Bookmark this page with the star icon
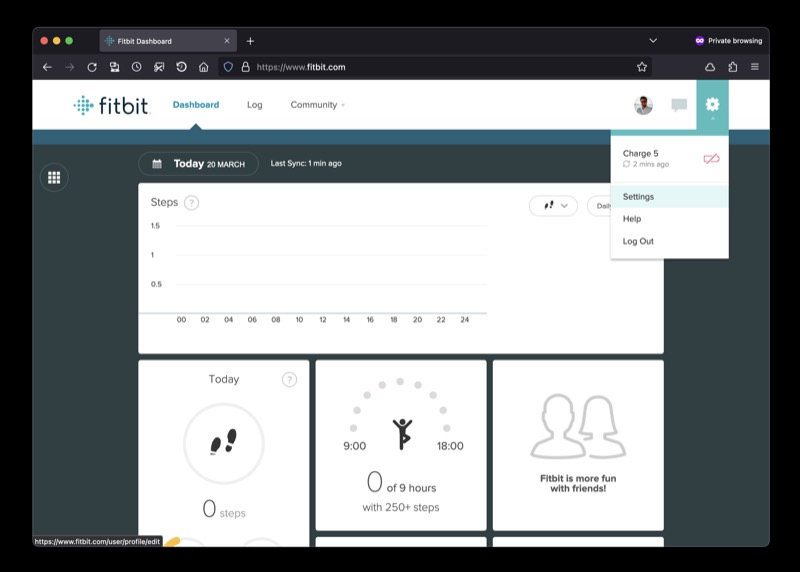Viewport: 800px width, 572px height. (642, 67)
